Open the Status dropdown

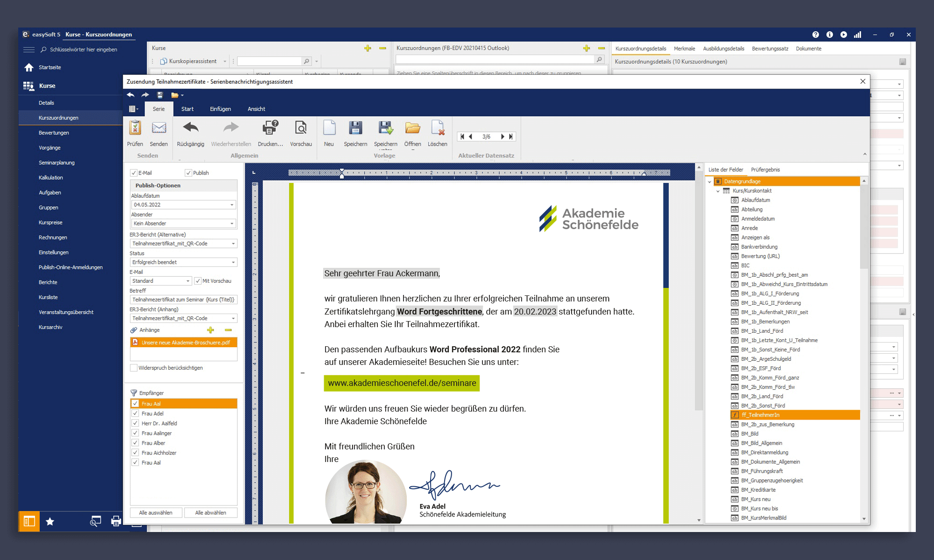point(233,262)
